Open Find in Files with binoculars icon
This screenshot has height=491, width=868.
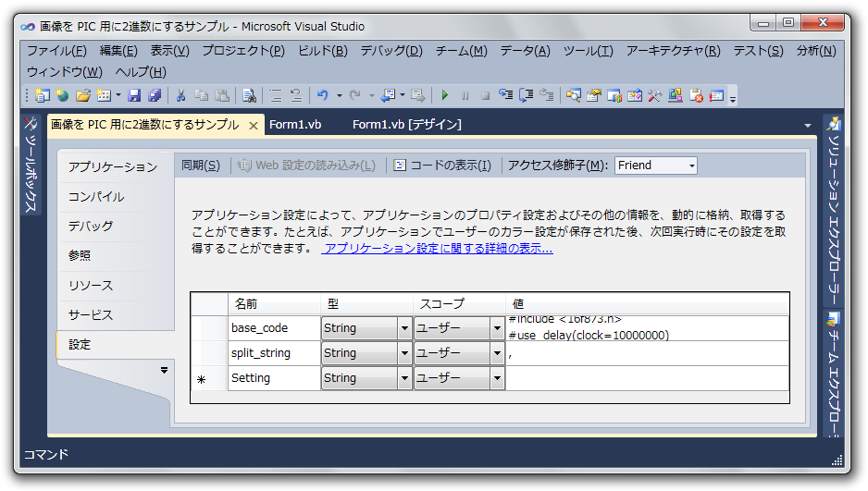tap(250, 95)
